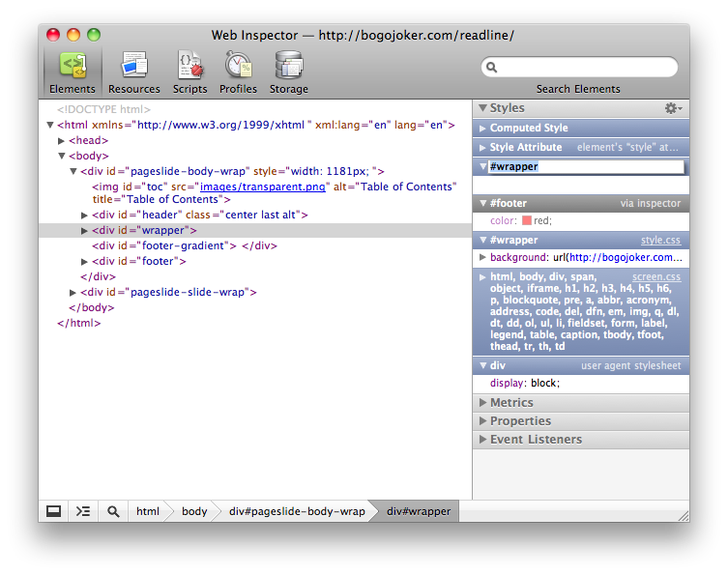The height and width of the screenshot is (575, 728).
Task: Expand the background property triangle
Action: [x=482, y=258]
